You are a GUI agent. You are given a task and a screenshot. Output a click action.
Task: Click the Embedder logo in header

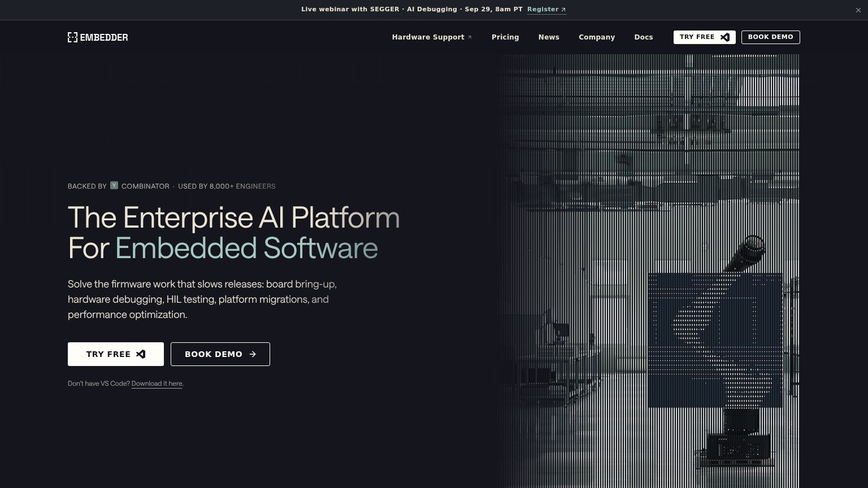coord(98,37)
